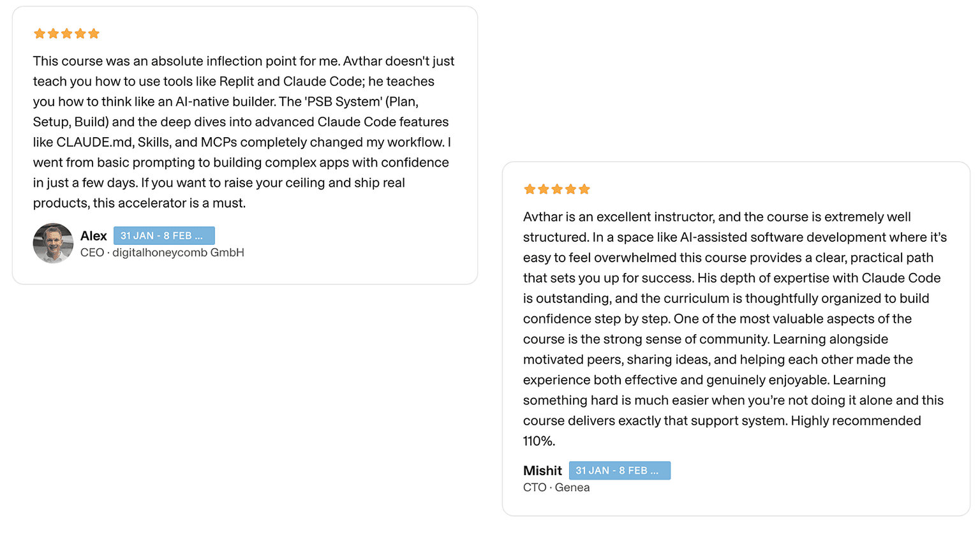
Task: Click the 'CTO · Genea' subtitle
Action: tap(556, 487)
